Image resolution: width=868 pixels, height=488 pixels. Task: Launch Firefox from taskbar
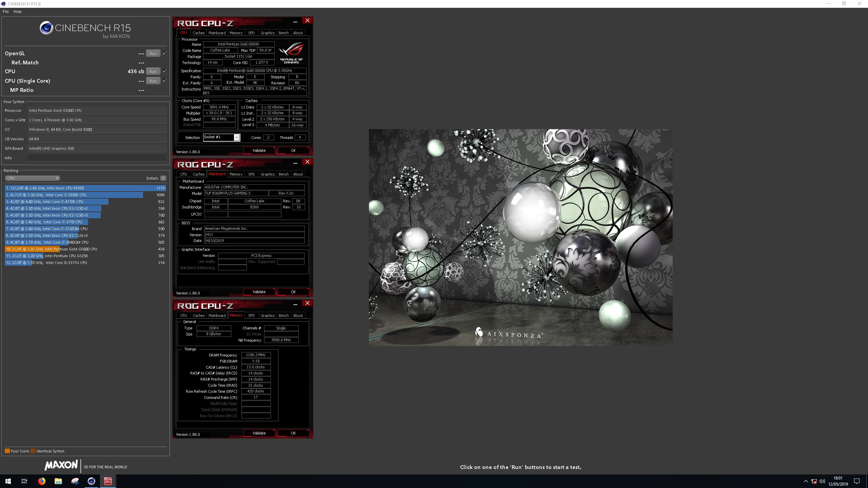(x=41, y=481)
